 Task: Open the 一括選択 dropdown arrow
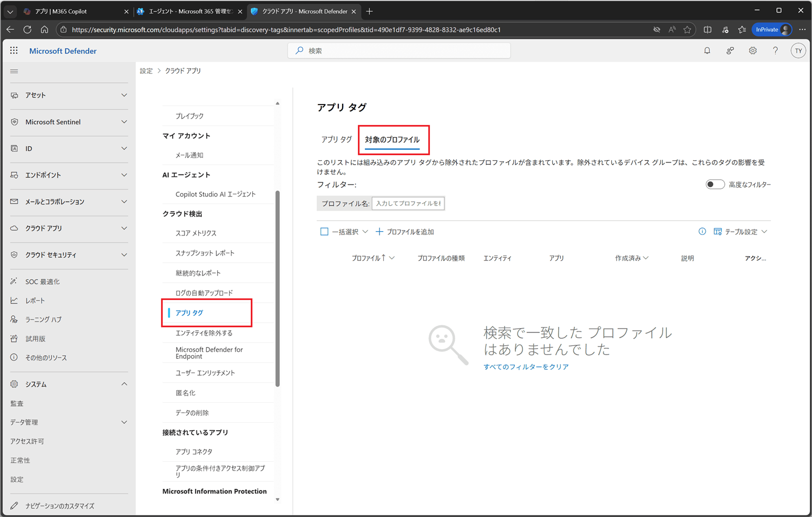365,232
